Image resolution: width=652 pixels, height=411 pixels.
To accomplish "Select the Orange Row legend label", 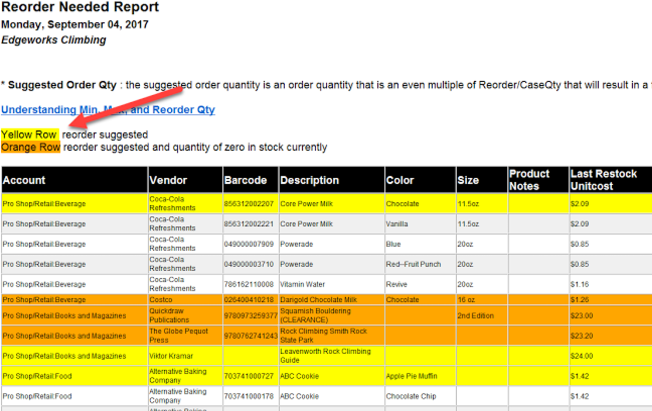I will click(x=30, y=147).
